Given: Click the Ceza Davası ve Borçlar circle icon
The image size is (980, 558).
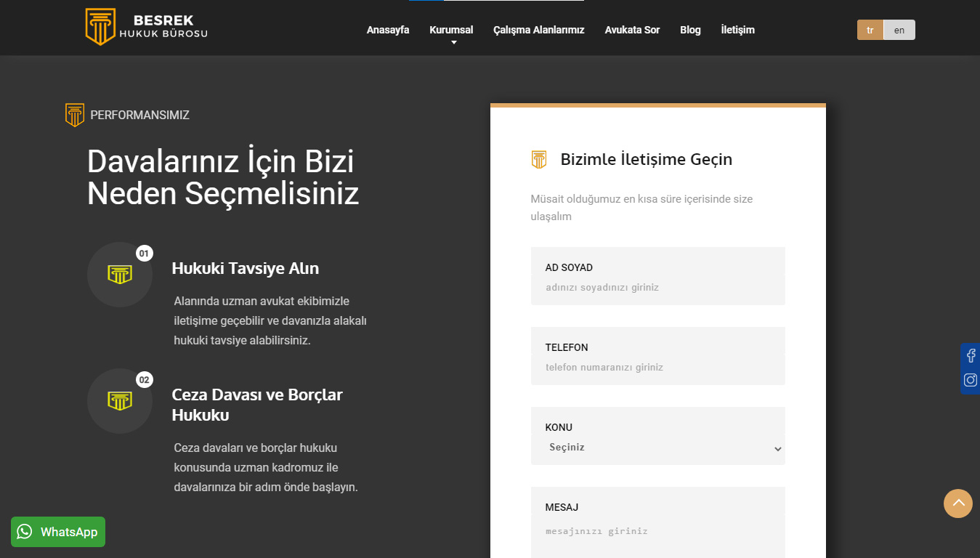Looking at the screenshot, I should pyautogui.click(x=120, y=401).
